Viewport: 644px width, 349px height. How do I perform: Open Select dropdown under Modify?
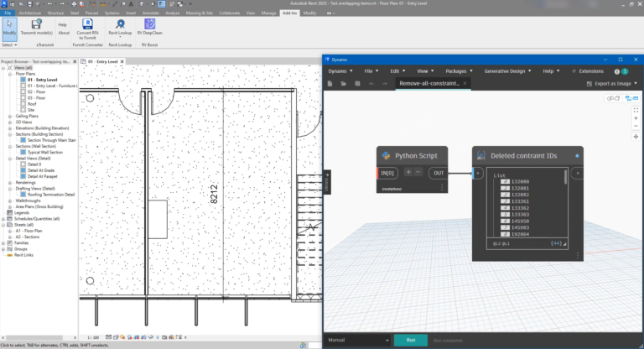(x=9, y=44)
